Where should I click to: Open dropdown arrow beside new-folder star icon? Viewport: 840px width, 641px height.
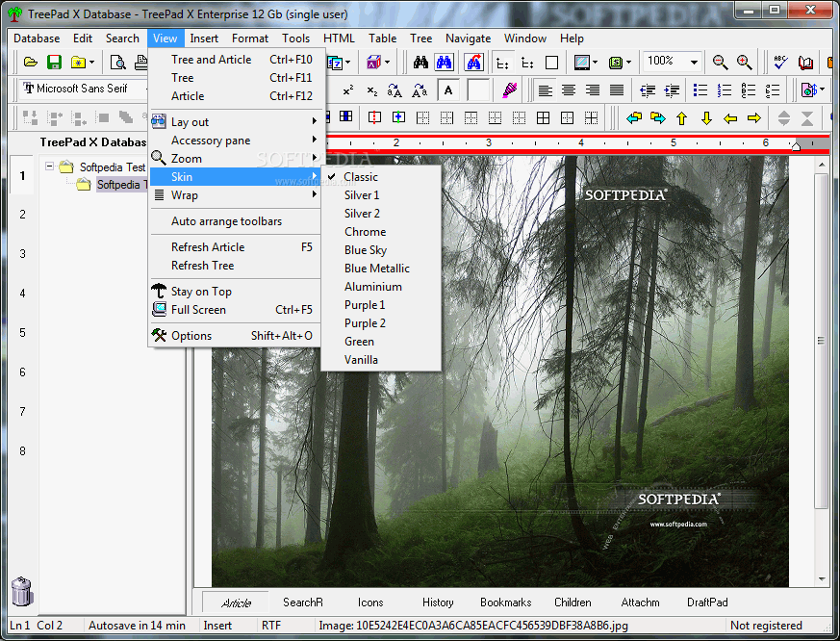92,63
